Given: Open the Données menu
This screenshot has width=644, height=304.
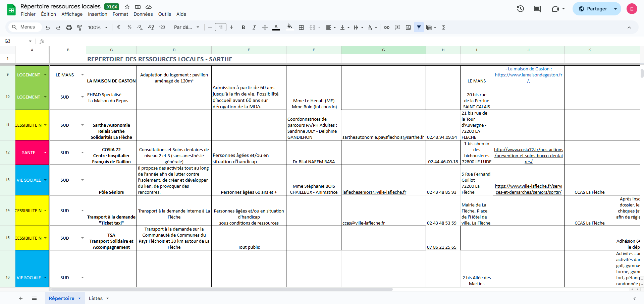Looking at the screenshot, I should 143,14.
